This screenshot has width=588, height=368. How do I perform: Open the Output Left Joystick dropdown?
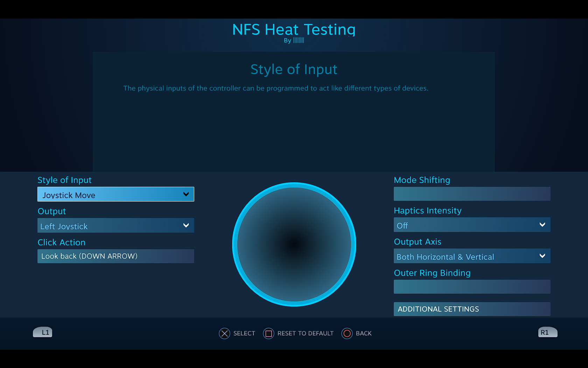tap(116, 225)
